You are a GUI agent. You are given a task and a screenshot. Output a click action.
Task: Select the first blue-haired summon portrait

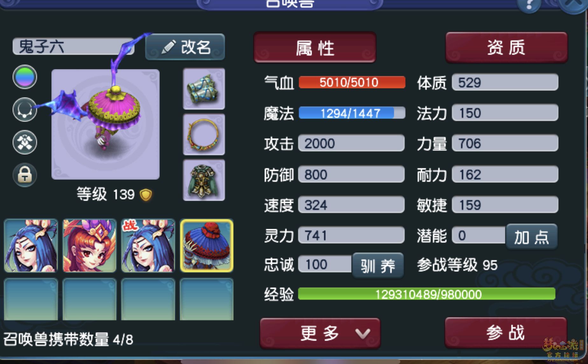point(31,245)
